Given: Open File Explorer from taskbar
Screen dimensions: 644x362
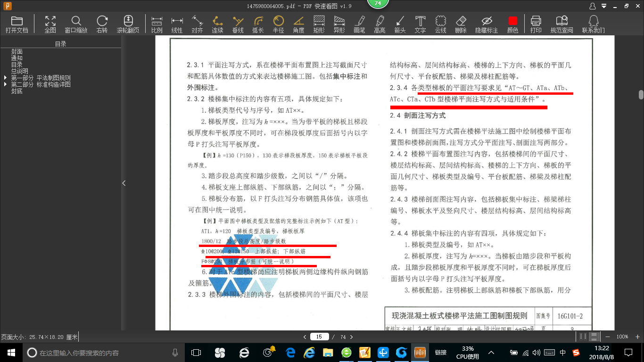Looking at the screenshot, I should [328, 352].
